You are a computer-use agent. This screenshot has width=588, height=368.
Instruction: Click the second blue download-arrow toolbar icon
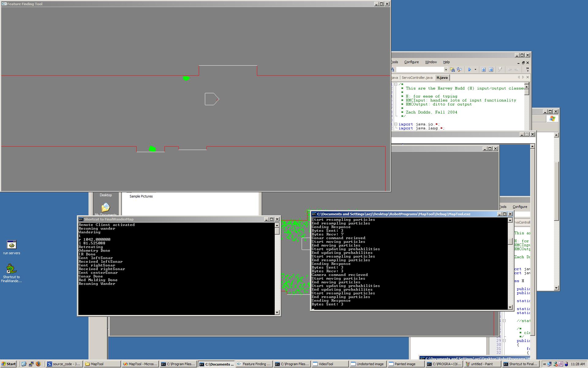pyautogui.click(x=491, y=70)
